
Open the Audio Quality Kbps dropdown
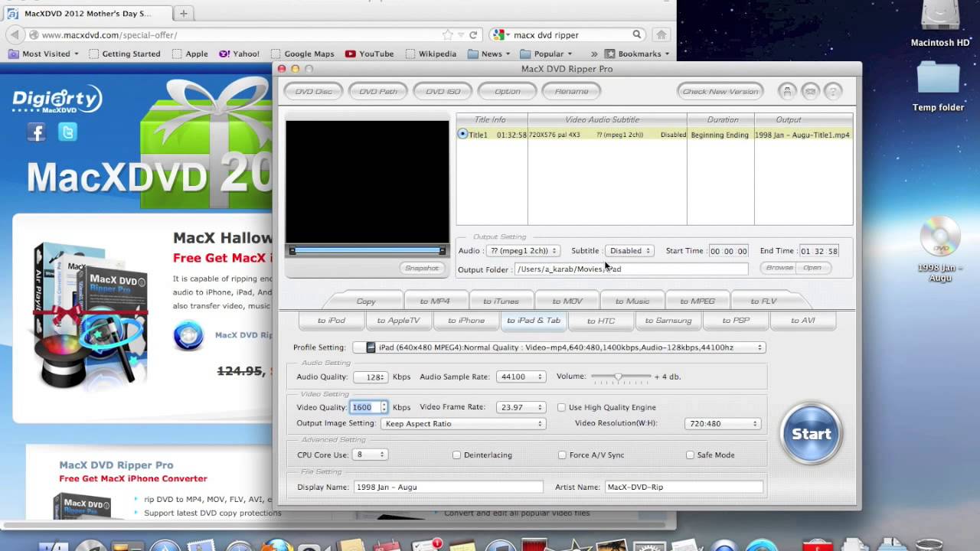[371, 377]
